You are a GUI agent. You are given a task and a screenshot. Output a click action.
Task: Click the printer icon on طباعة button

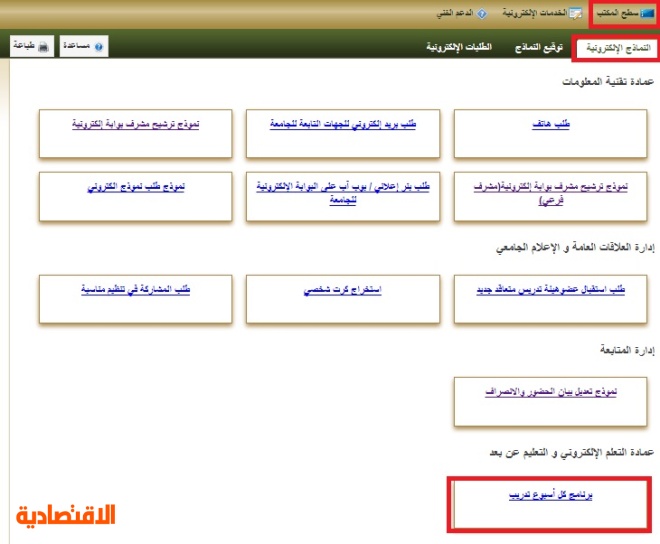coord(43,46)
